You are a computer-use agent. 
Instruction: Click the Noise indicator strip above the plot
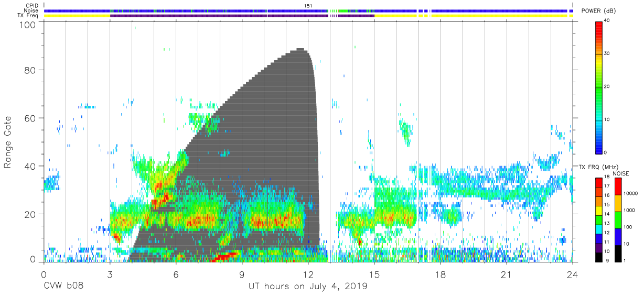coord(308,10)
